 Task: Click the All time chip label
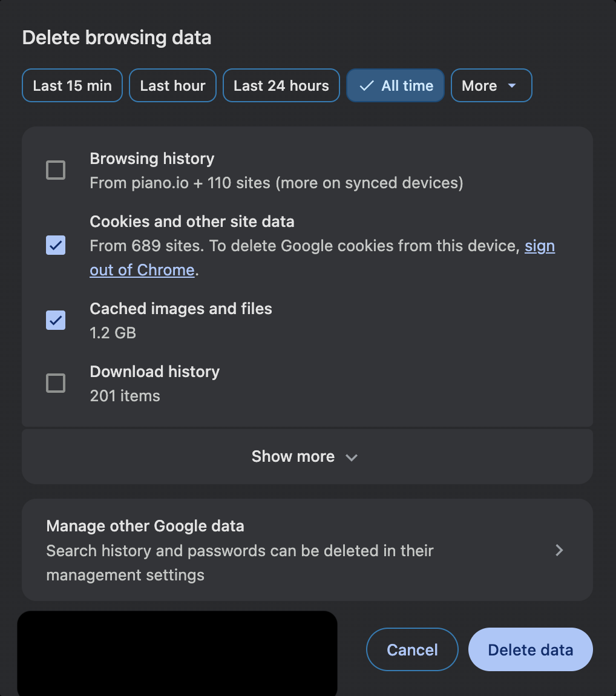coord(407,86)
